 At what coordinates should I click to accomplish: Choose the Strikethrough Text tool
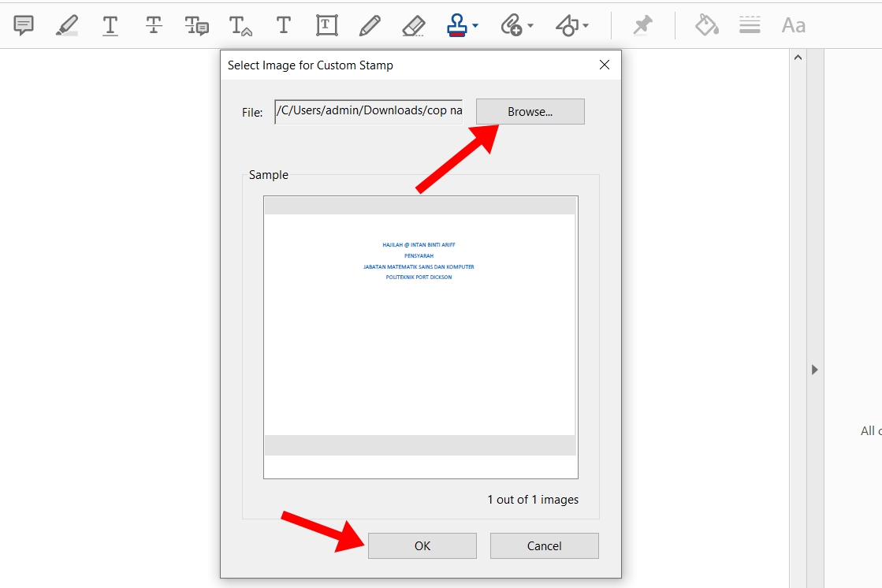click(x=154, y=25)
